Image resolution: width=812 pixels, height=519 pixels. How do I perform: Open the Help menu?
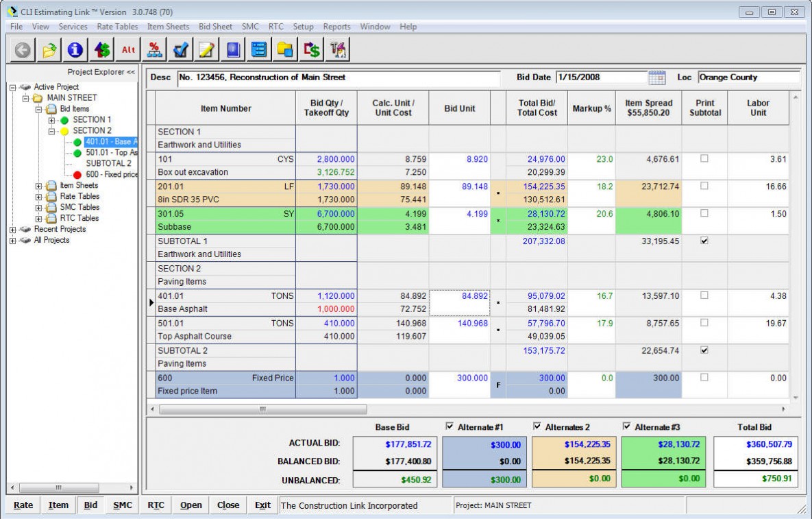[x=408, y=27]
